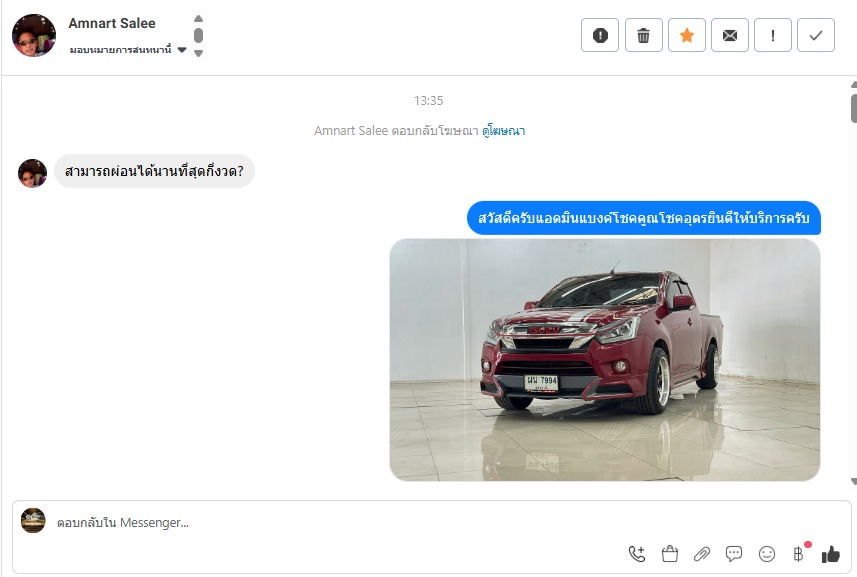Mark conversation as priority with exclamation icon
Image resolution: width=857 pixels, height=577 pixels.
[x=773, y=36]
